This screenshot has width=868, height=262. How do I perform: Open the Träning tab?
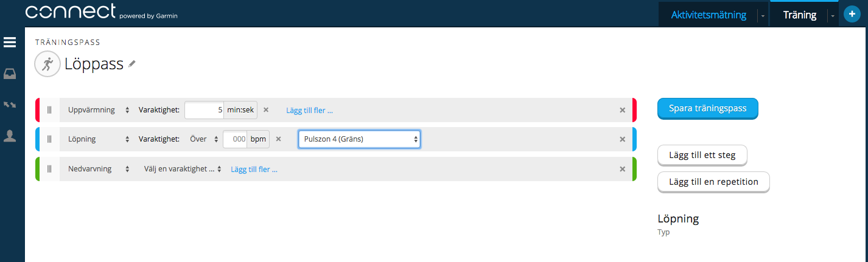[800, 15]
